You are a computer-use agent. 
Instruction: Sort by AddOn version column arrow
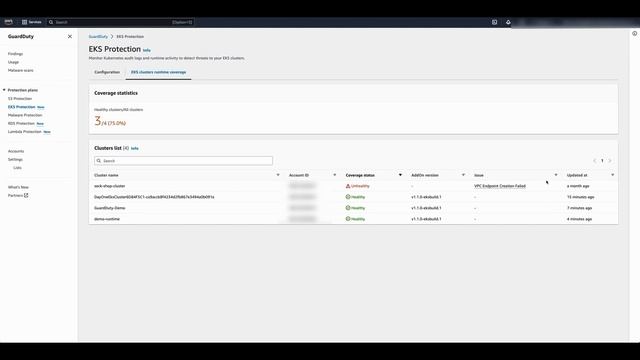pyautogui.click(x=463, y=175)
